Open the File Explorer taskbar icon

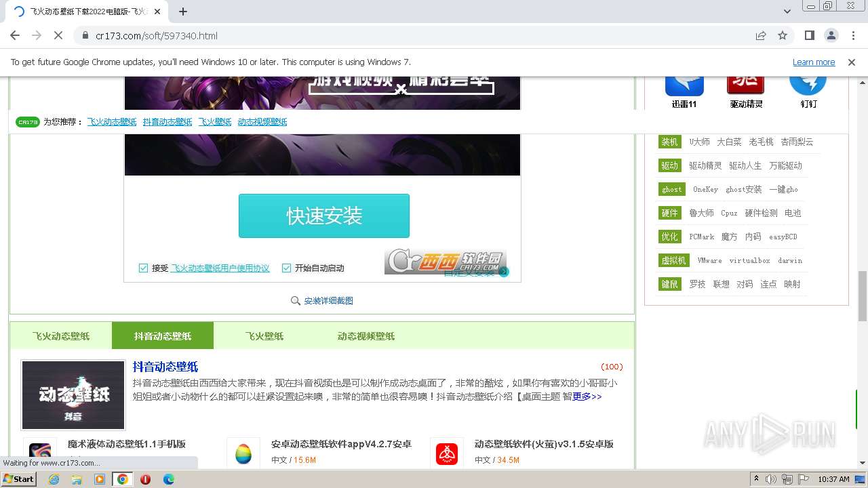[77, 479]
